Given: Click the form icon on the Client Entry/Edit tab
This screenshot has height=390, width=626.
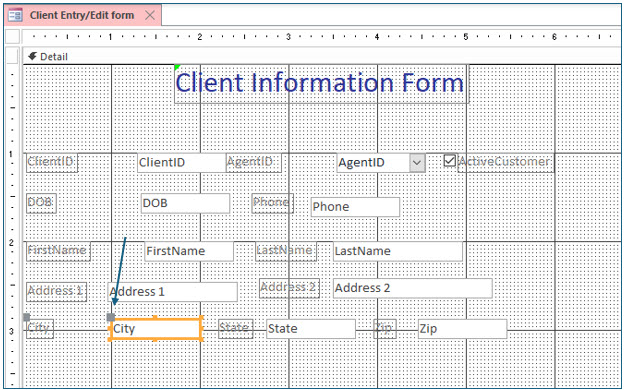Looking at the screenshot, I should coord(15,15).
